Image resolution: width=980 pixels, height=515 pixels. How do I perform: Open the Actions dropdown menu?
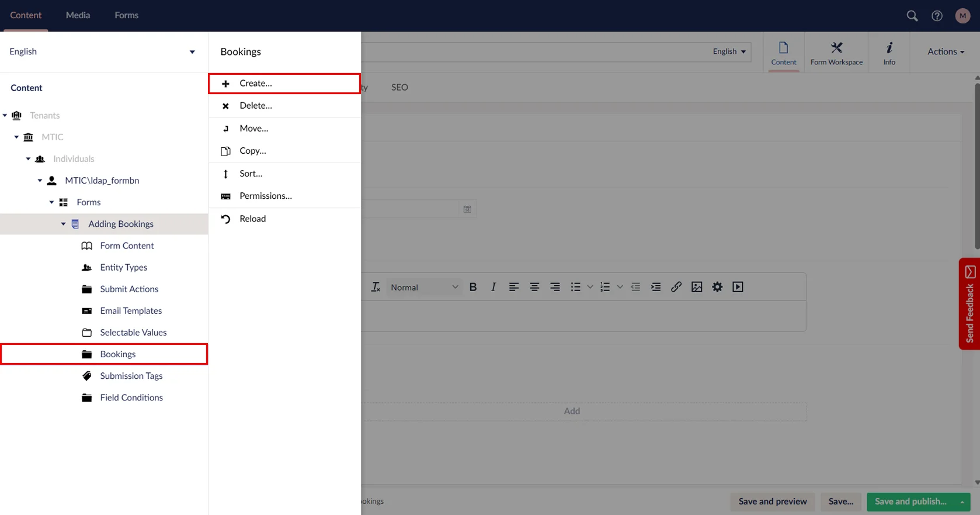(945, 51)
